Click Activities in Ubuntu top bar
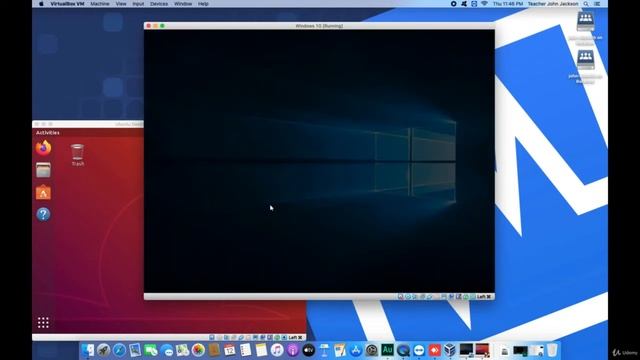 pyautogui.click(x=48, y=133)
